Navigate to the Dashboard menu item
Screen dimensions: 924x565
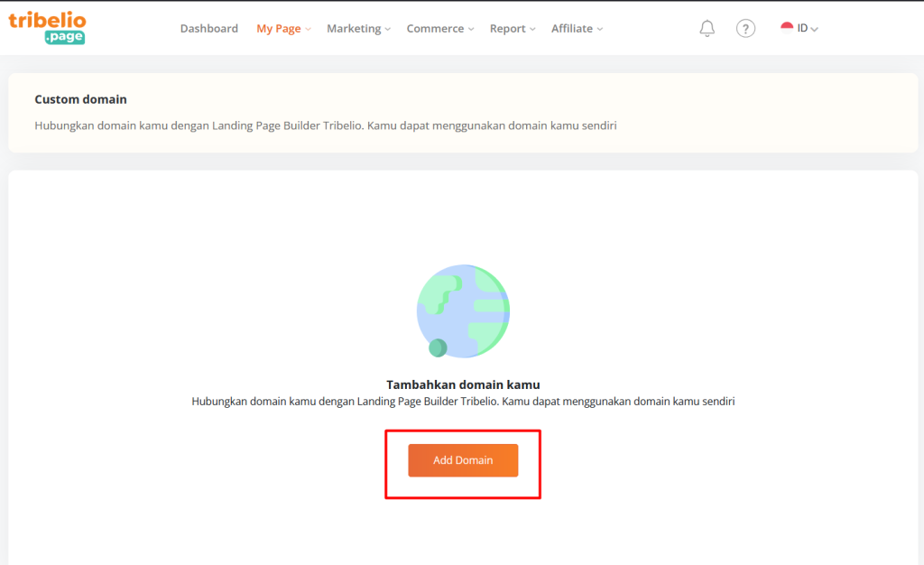tap(208, 28)
